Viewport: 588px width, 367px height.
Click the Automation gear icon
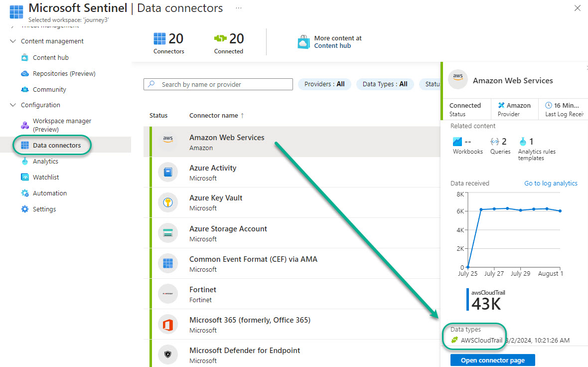pos(25,193)
